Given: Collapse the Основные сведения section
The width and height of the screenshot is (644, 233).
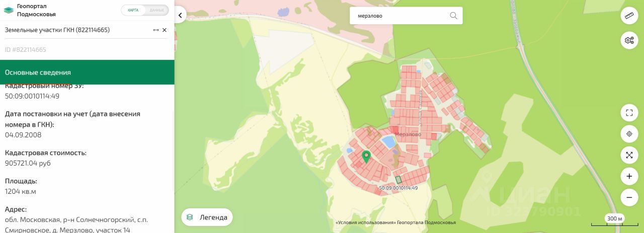Looking at the screenshot, I should pos(87,72).
